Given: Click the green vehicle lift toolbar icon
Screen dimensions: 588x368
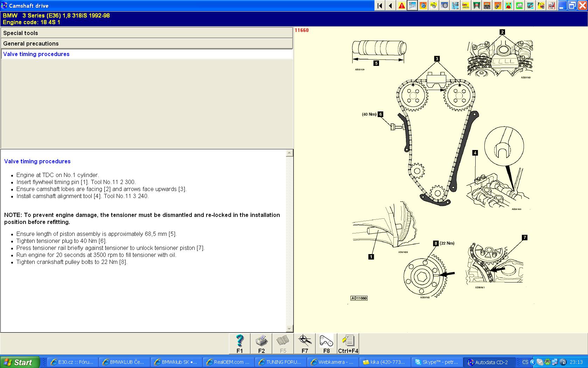Looking at the screenshot, I should [476, 6].
